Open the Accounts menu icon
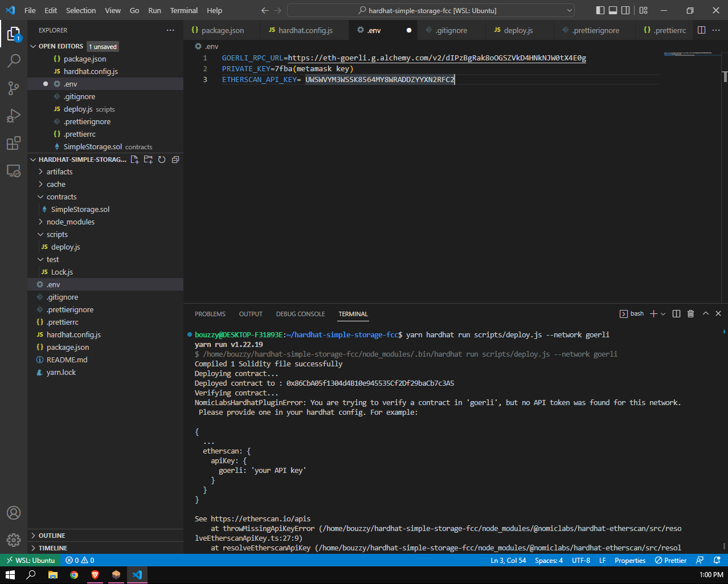The image size is (728, 584). [x=14, y=513]
